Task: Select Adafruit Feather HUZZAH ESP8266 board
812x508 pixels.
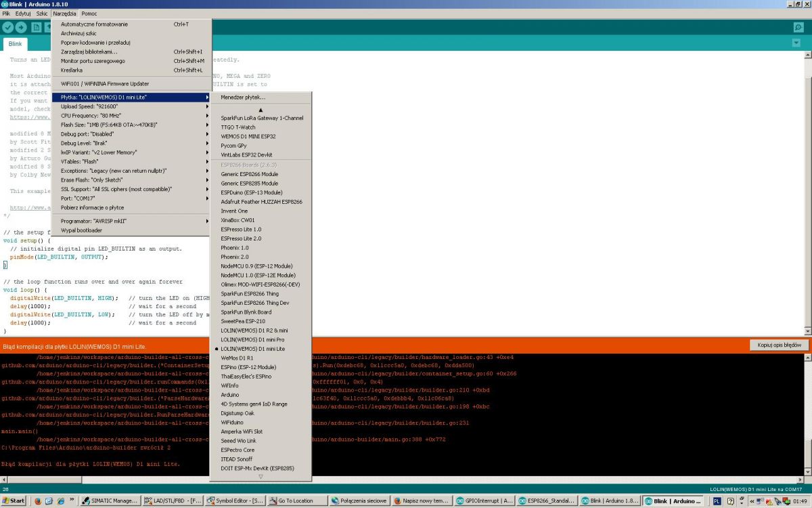Action: pyautogui.click(x=261, y=202)
